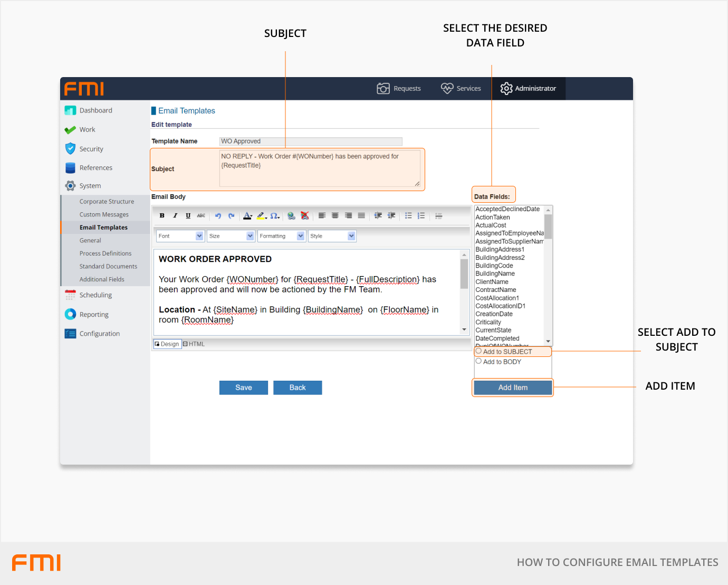Undo the last edit in email body
Screen dimensions: 728x585
218,215
